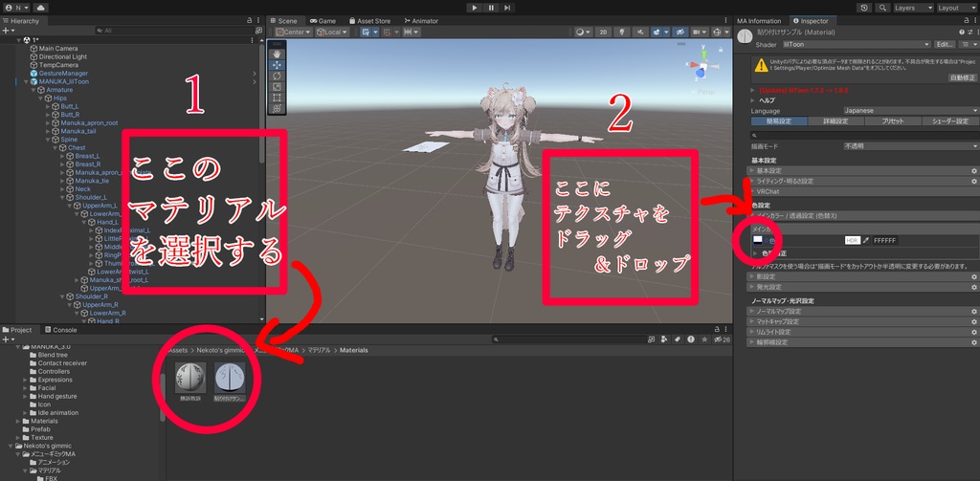980x481 pixels.
Task: Open Center pivot mode dropdown
Action: pyautogui.click(x=294, y=32)
